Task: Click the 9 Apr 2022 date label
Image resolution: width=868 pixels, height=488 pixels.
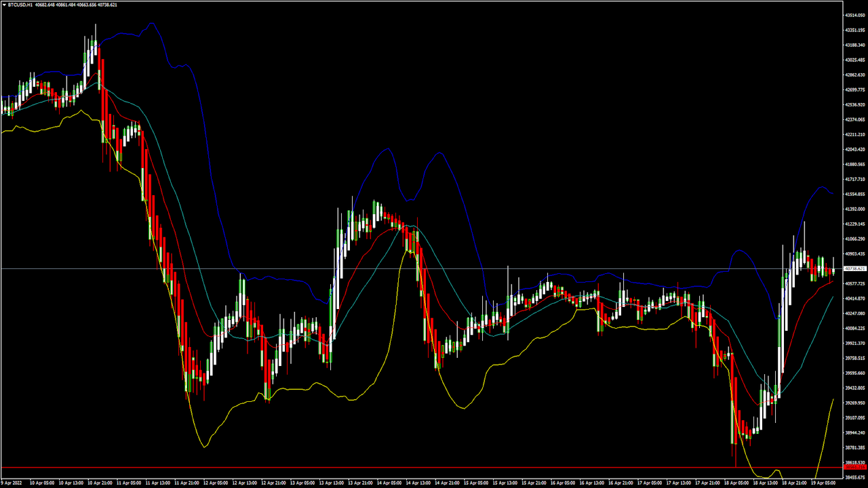Action: tap(12, 483)
